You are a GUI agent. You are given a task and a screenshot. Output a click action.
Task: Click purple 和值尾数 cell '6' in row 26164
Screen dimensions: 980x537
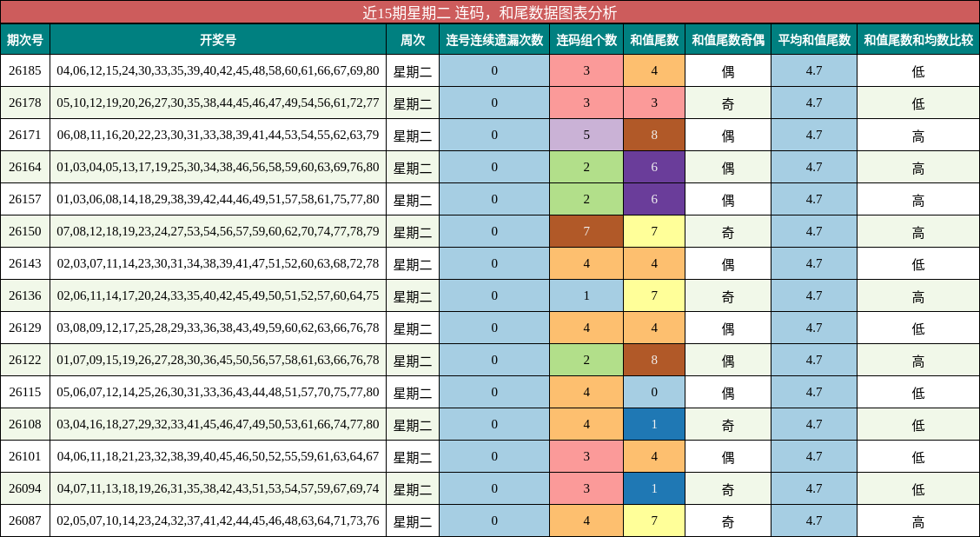point(654,167)
